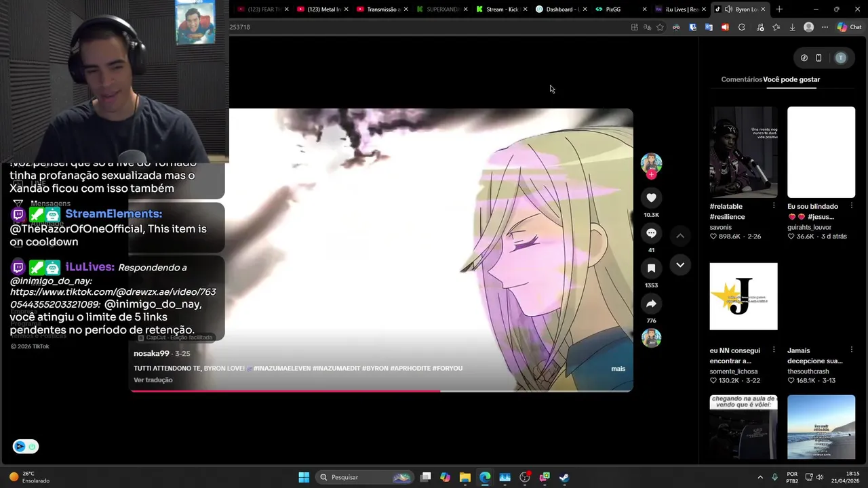Switch to the Transmissão YouTube tab
Screen dimensions: 868x488
(382, 9)
